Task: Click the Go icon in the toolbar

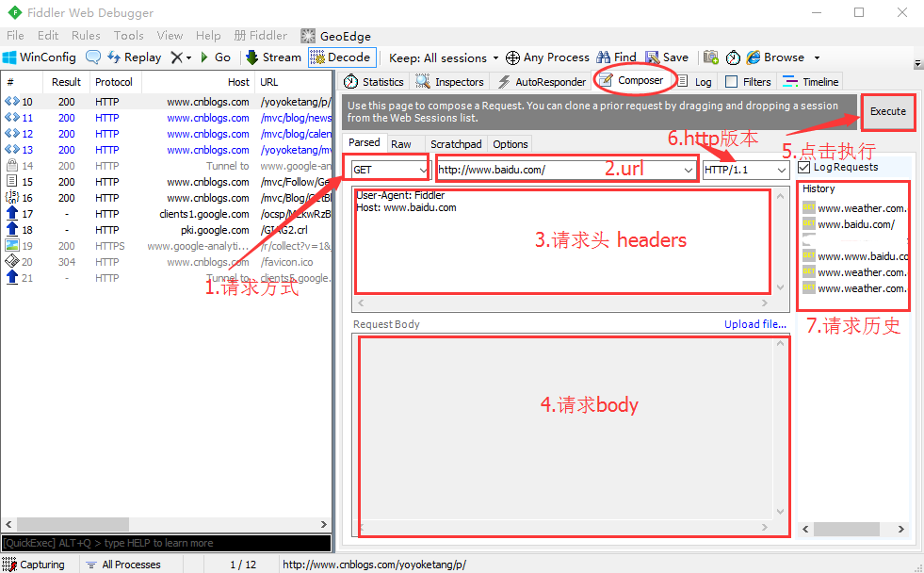Action: tap(217, 57)
